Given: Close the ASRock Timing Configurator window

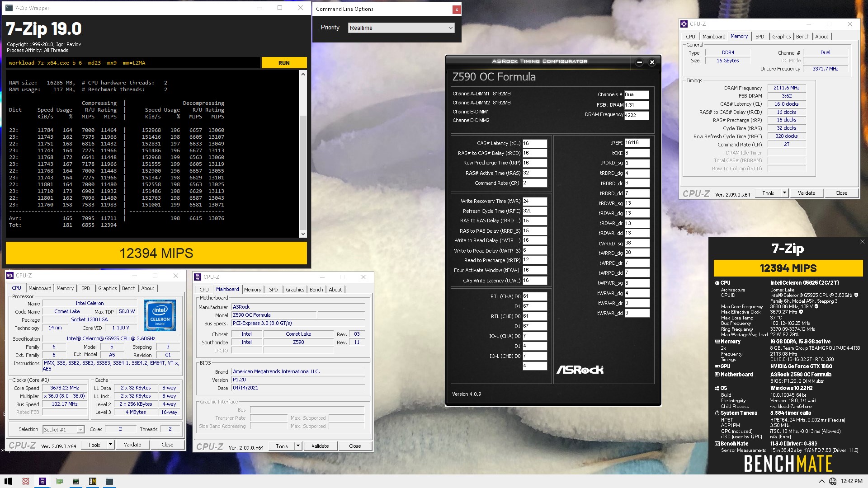Looking at the screenshot, I should [x=652, y=62].
